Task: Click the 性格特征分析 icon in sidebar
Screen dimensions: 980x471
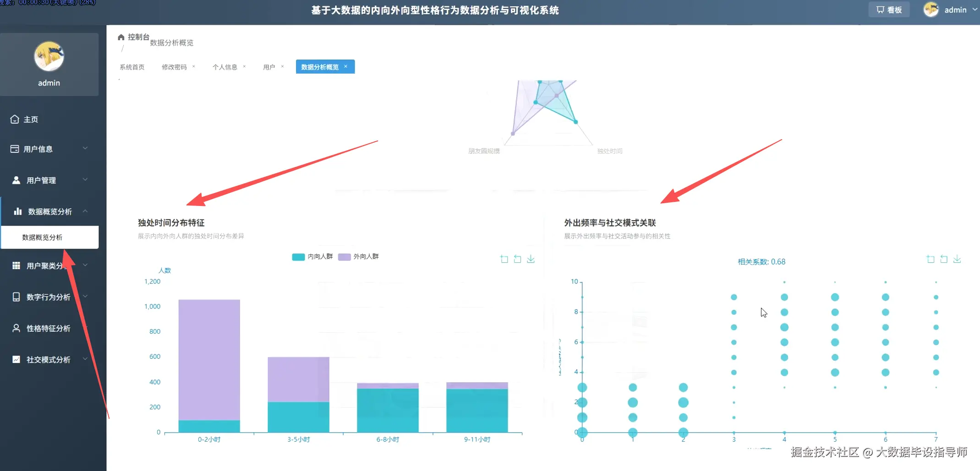Action: point(15,328)
